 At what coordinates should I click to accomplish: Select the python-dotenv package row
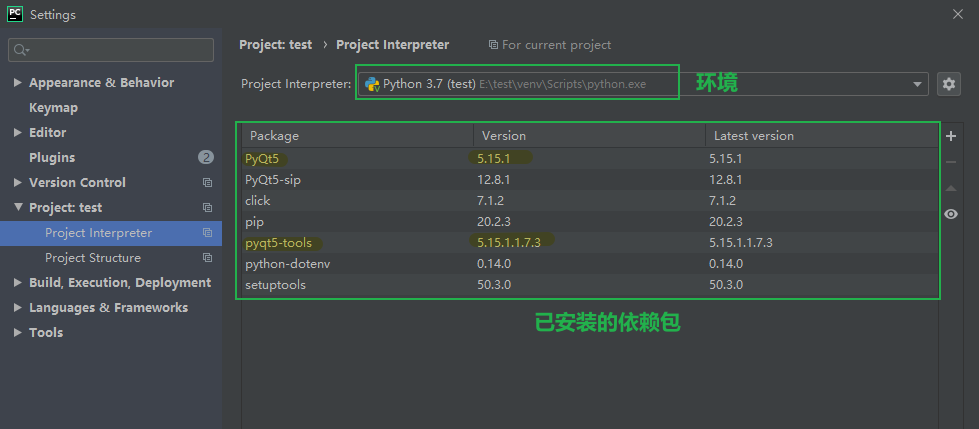590,264
